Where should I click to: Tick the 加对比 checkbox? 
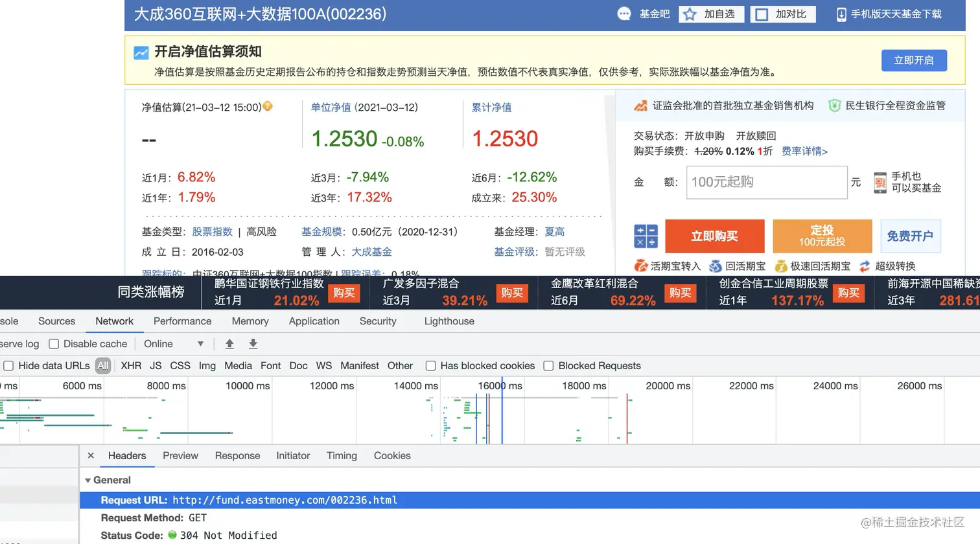(762, 14)
